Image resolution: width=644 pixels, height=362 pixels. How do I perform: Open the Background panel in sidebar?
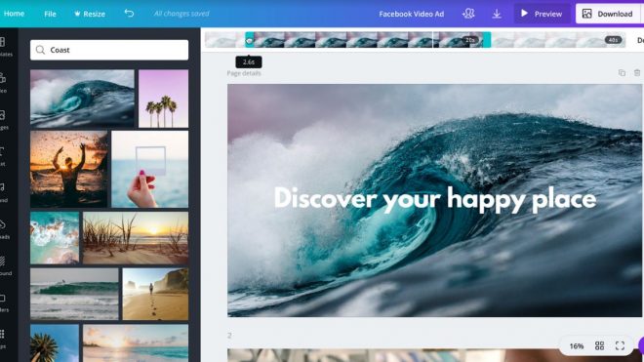(3, 261)
